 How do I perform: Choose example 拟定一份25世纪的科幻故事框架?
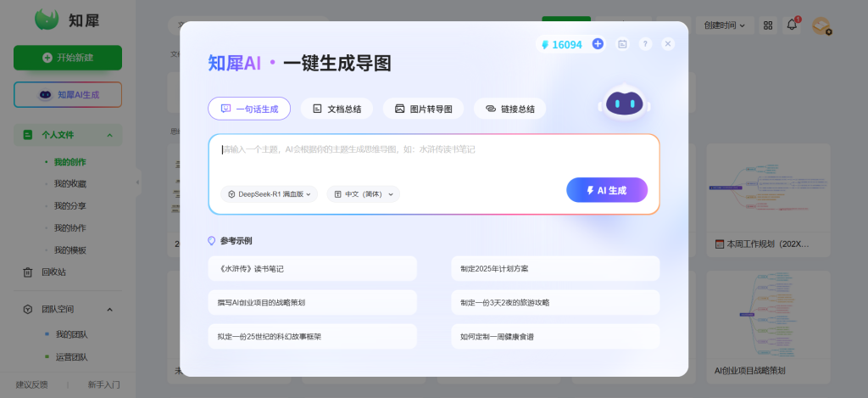click(312, 336)
